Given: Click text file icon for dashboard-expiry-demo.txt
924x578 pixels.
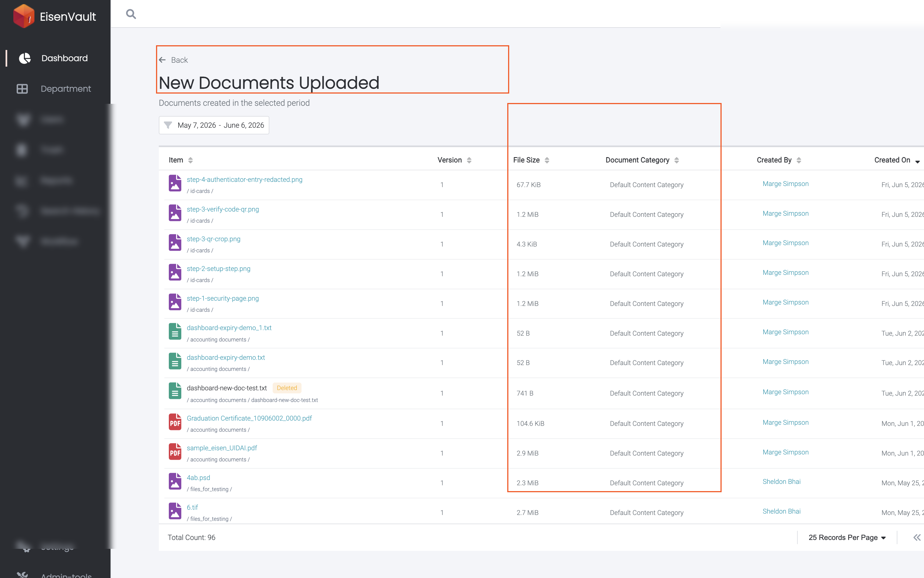Looking at the screenshot, I should tap(175, 361).
